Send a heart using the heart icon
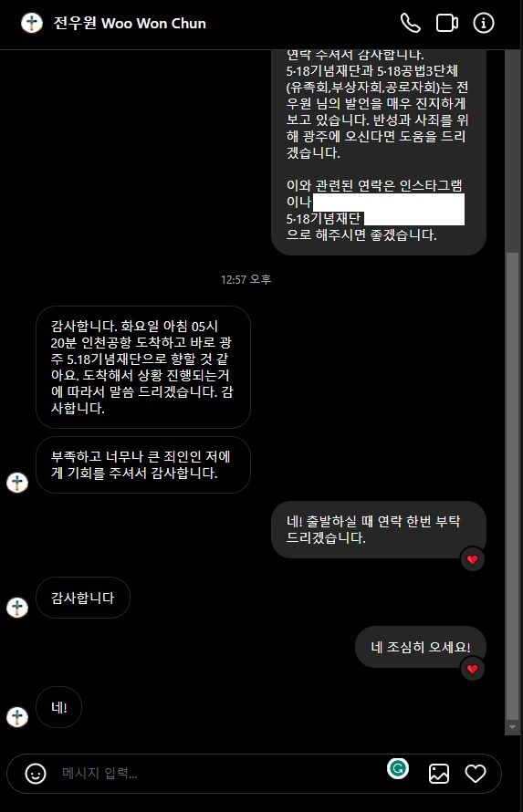 [x=476, y=774]
